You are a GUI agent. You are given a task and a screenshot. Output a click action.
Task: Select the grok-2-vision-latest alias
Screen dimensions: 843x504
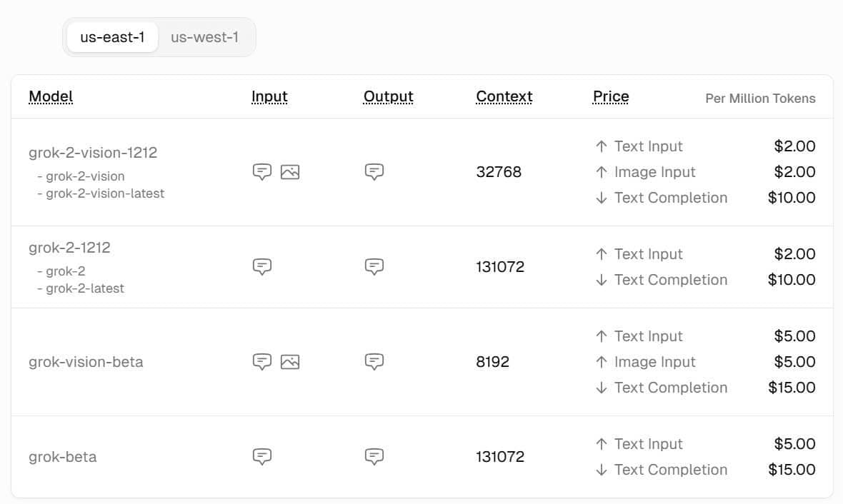click(x=105, y=193)
